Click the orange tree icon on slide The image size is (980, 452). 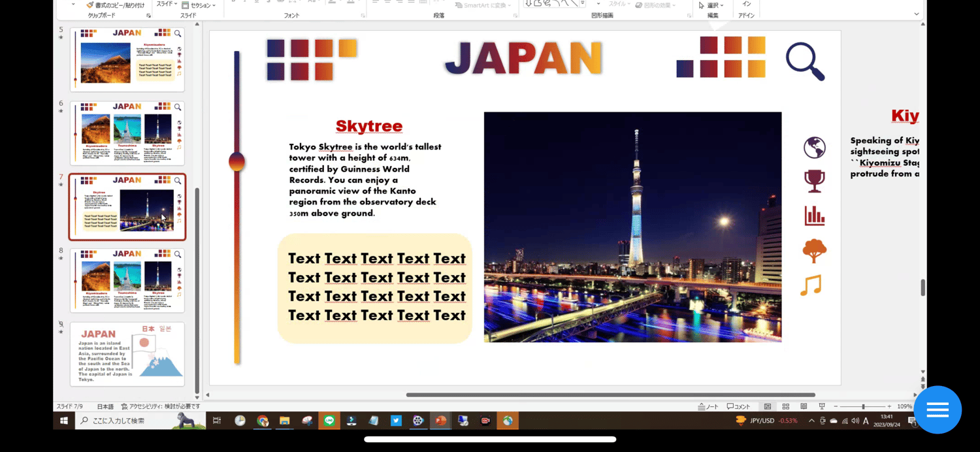pos(814,250)
